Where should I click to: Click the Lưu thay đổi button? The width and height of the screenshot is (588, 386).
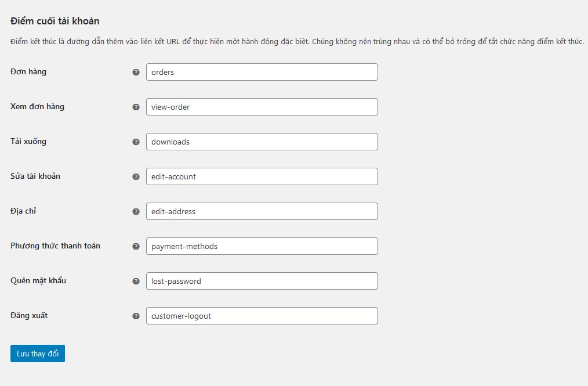[38, 353]
